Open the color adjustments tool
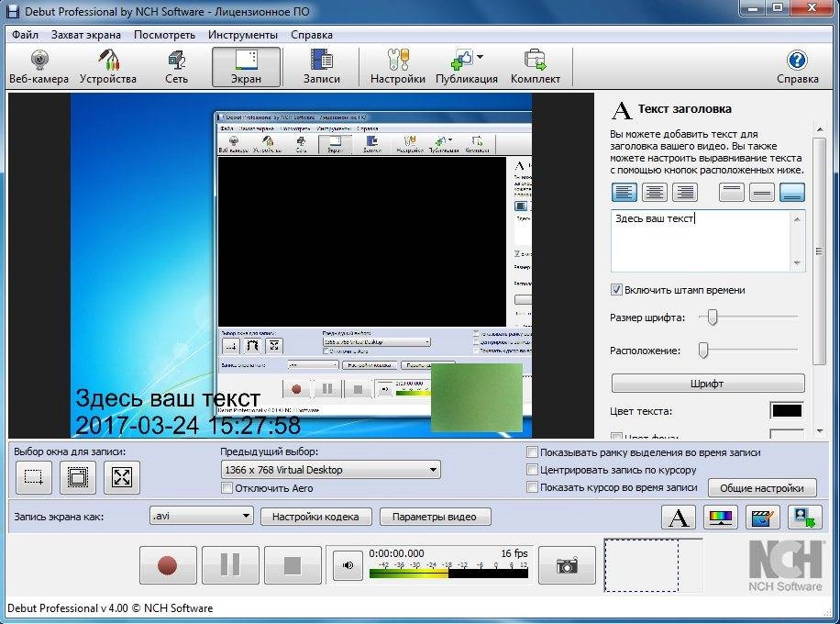The height and width of the screenshot is (624, 840). (721, 518)
